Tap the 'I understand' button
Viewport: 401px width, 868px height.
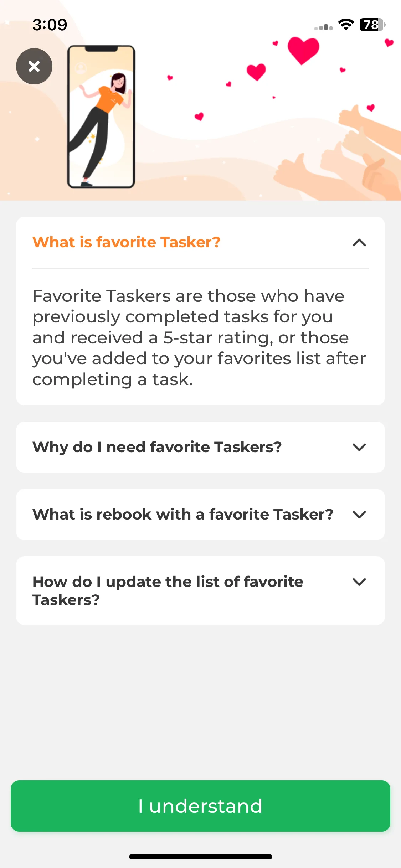[x=200, y=806]
